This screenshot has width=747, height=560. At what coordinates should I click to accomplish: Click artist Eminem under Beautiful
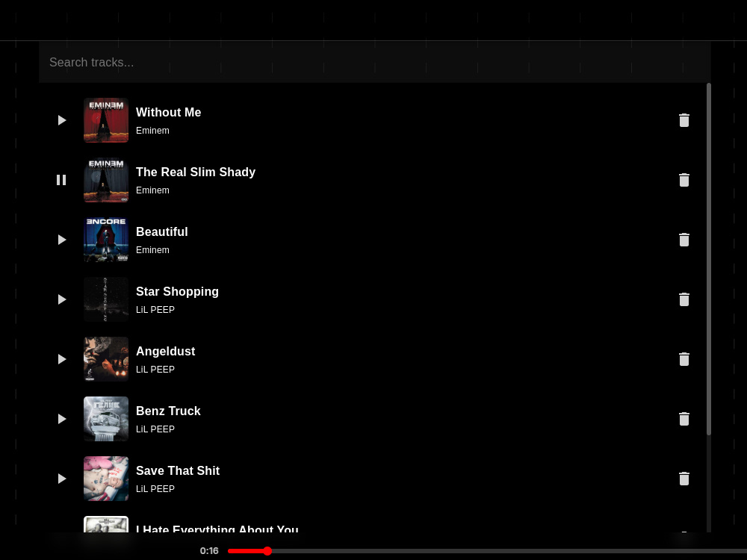pyautogui.click(x=152, y=250)
